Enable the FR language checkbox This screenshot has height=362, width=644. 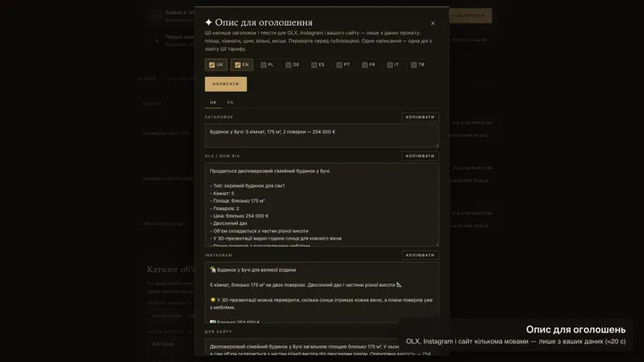click(x=365, y=65)
